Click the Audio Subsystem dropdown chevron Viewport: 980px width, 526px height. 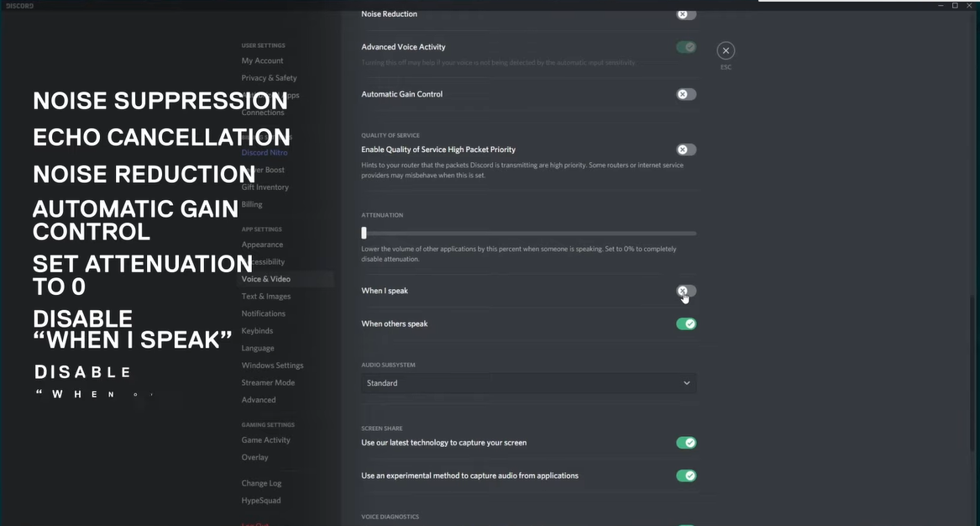(x=686, y=383)
